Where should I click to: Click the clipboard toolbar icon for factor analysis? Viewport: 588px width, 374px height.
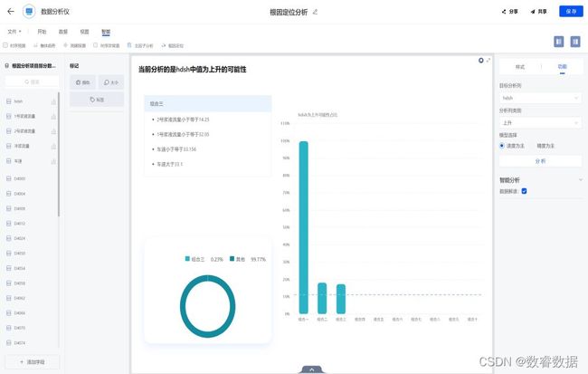pos(129,45)
